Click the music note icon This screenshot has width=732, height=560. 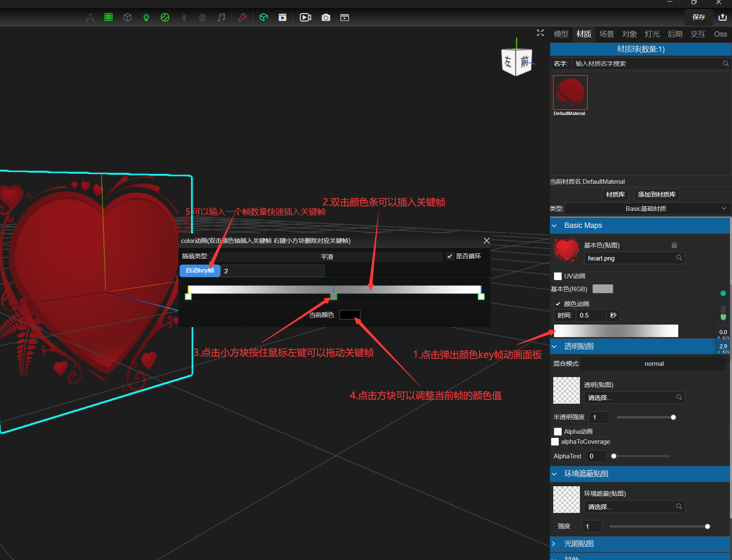(x=221, y=17)
